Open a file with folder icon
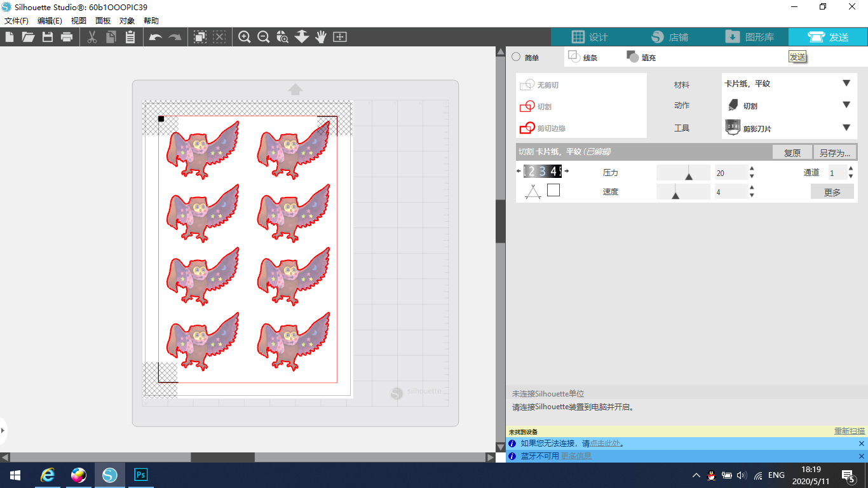868x488 pixels. coord(28,37)
